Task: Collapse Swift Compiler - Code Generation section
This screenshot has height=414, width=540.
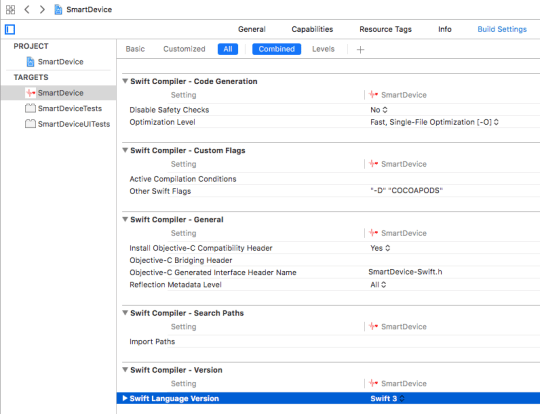Action: tap(125, 81)
